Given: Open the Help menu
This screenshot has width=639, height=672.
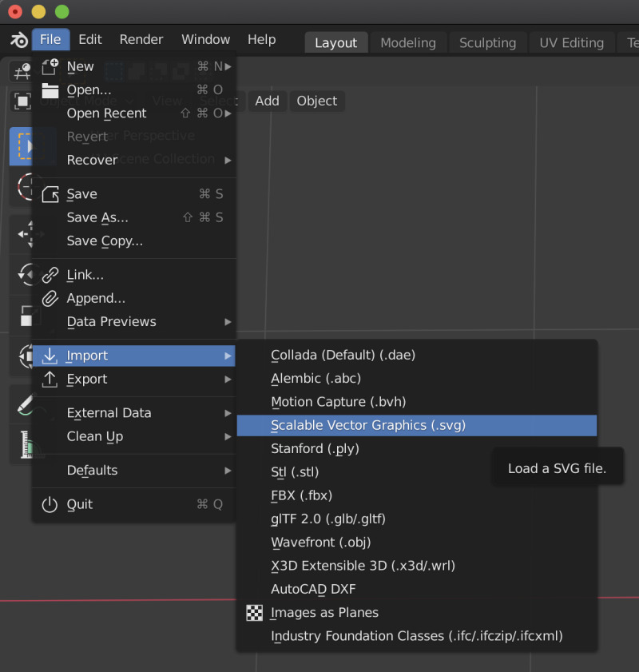Looking at the screenshot, I should 262,39.
